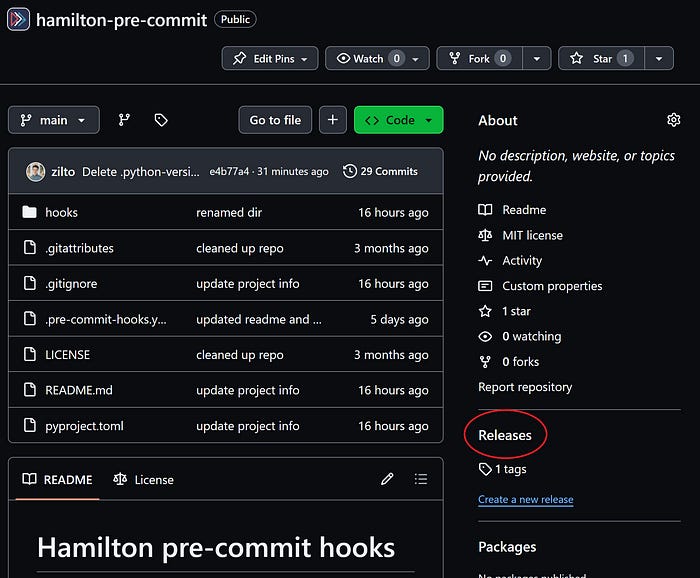700x578 pixels.
Task: Click the plus add file button
Action: 333,120
